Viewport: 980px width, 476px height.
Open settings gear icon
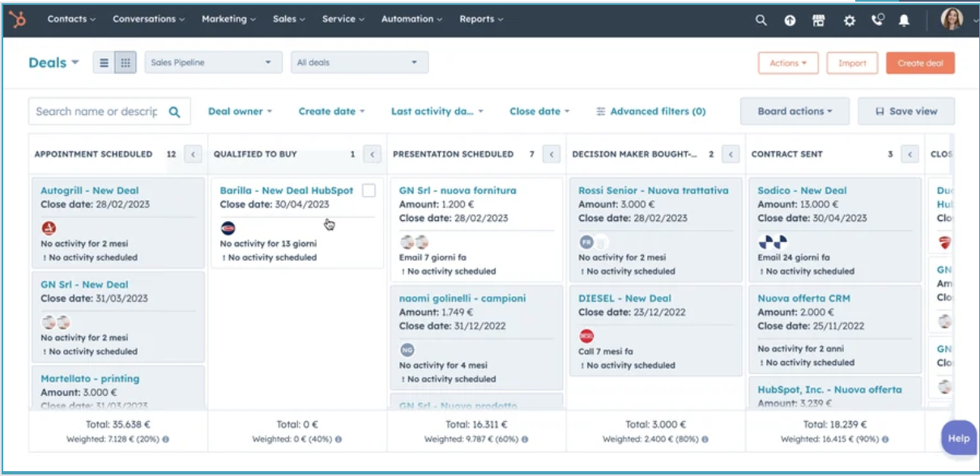coord(849,20)
